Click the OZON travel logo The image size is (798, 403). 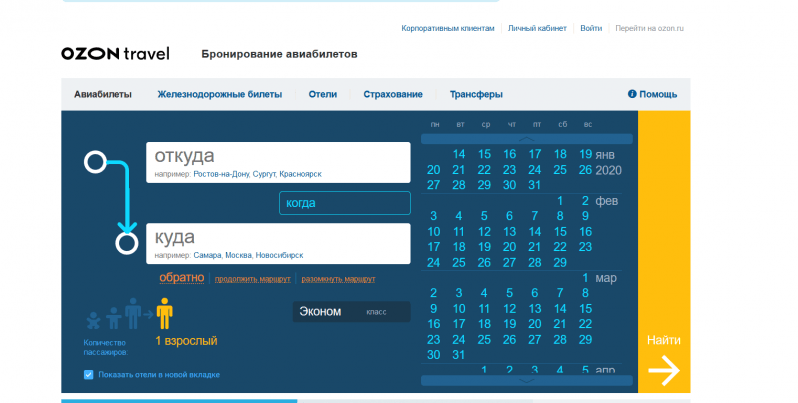(115, 53)
